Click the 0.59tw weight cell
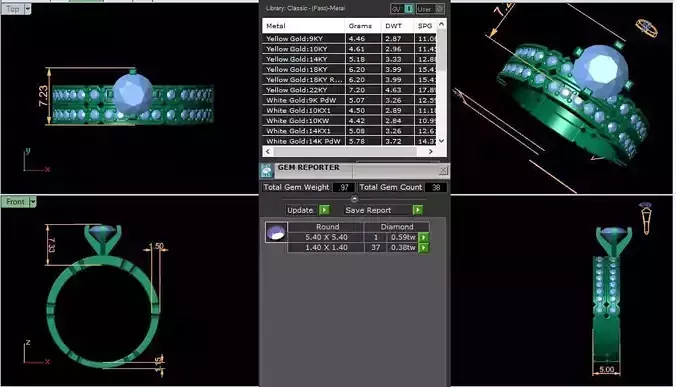 pyautogui.click(x=403, y=237)
